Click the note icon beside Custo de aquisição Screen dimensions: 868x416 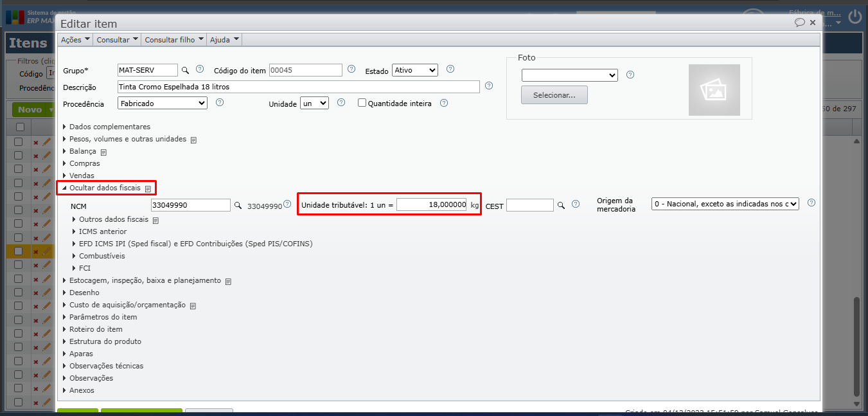(193, 306)
